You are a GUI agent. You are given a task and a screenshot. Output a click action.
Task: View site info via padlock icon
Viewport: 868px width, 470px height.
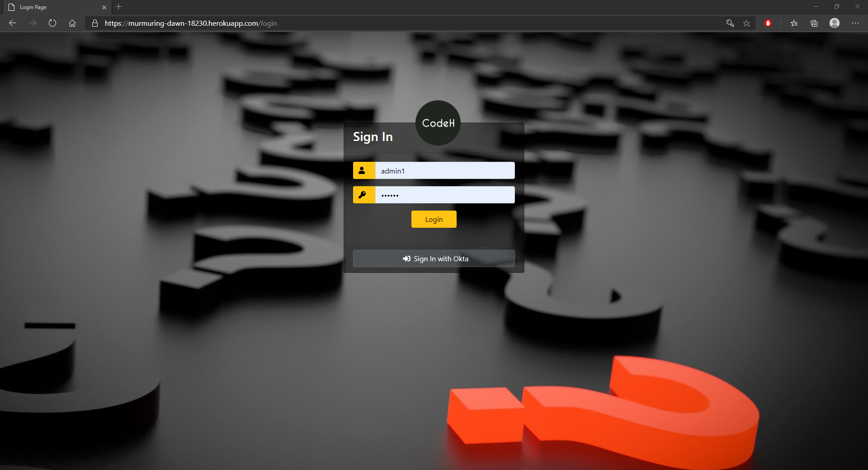(95, 23)
